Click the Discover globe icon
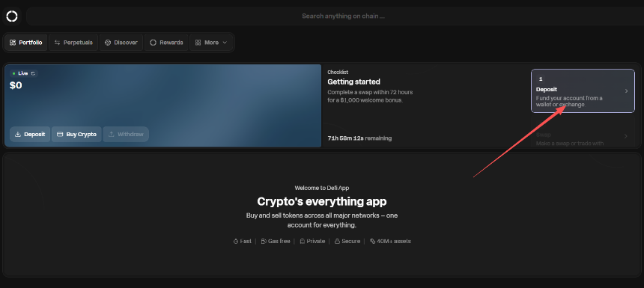This screenshot has width=644, height=288. (108, 43)
